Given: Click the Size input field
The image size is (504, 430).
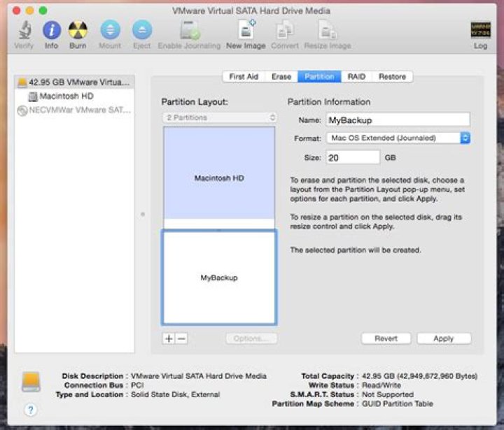Looking at the screenshot, I should point(353,158).
